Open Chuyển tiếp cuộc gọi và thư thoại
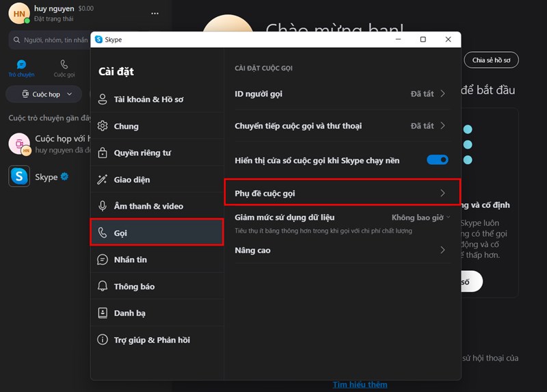The image size is (547, 392). [x=343, y=126]
